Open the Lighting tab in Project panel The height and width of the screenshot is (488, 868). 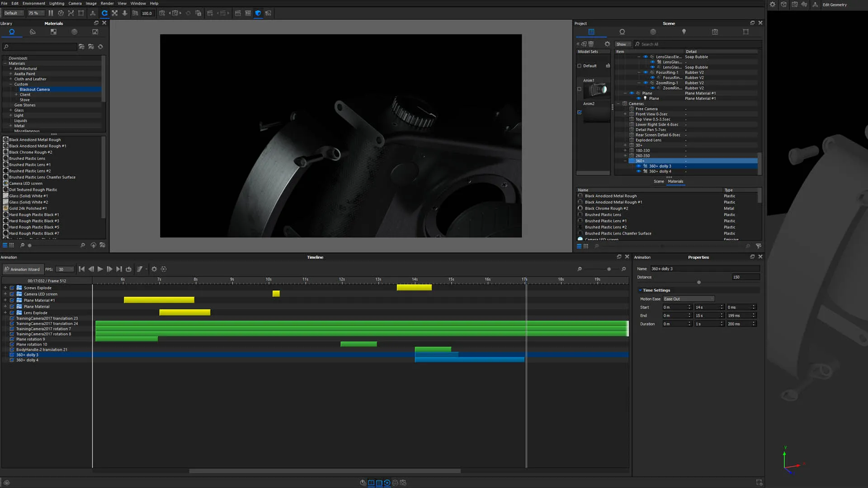pyautogui.click(x=684, y=32)
